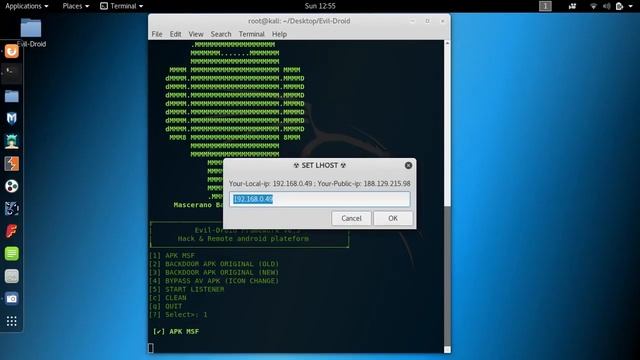640x360 pixels.
Task: Launch Maltego from the dock
Action: pyautogui.click(x=11, y=209)
